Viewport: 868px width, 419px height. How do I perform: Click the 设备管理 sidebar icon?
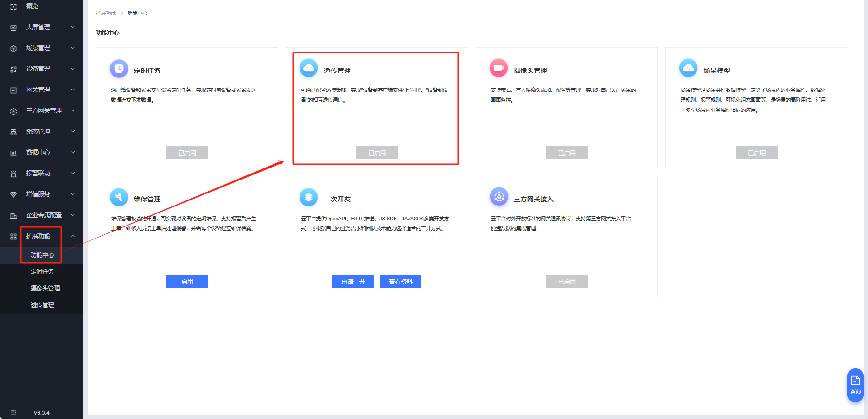13,70
